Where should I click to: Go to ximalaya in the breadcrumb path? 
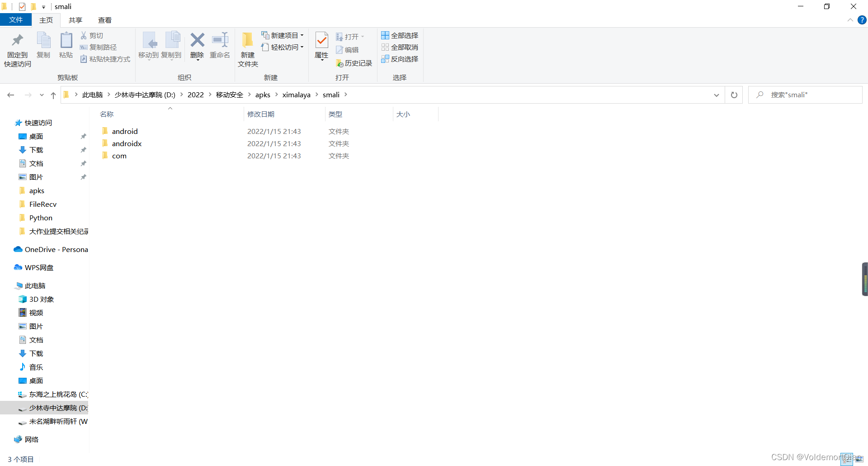click(x=297, y=95)
